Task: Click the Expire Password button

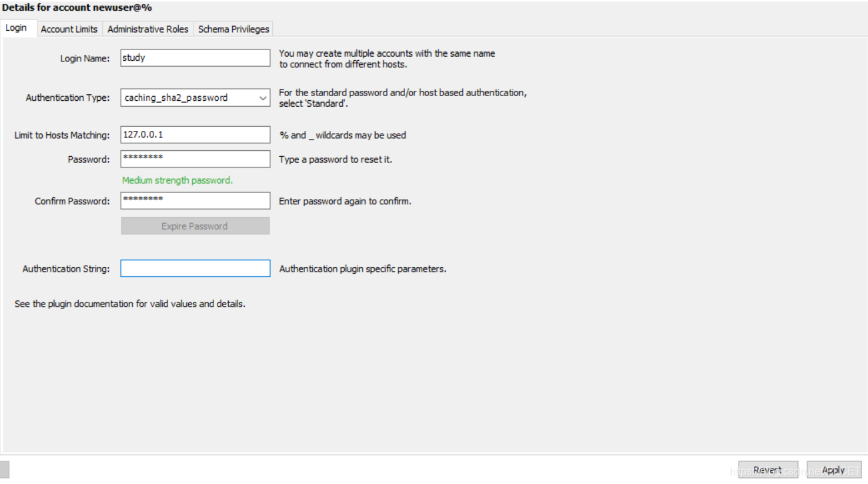Action: click(x=195, y=226)
